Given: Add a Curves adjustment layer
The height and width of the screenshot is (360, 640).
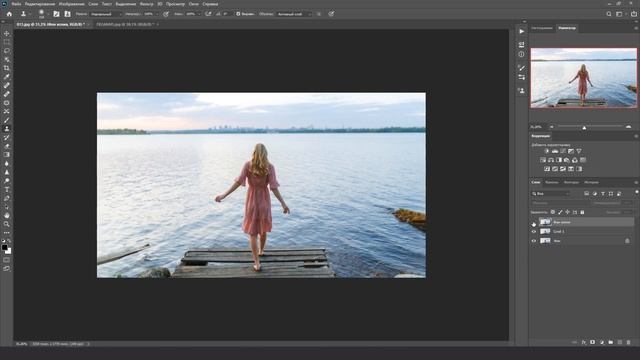Looking at the screenshot, I should tap(563, 151).
